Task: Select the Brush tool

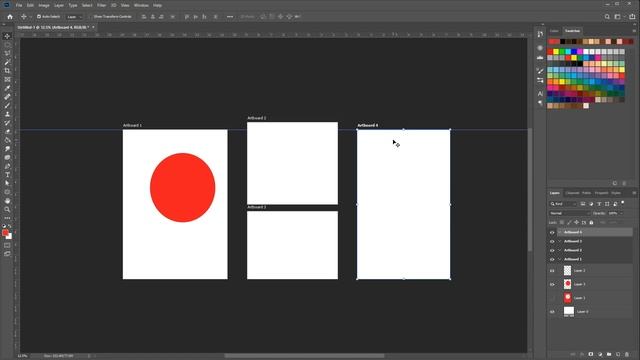Action: (7, 105)
